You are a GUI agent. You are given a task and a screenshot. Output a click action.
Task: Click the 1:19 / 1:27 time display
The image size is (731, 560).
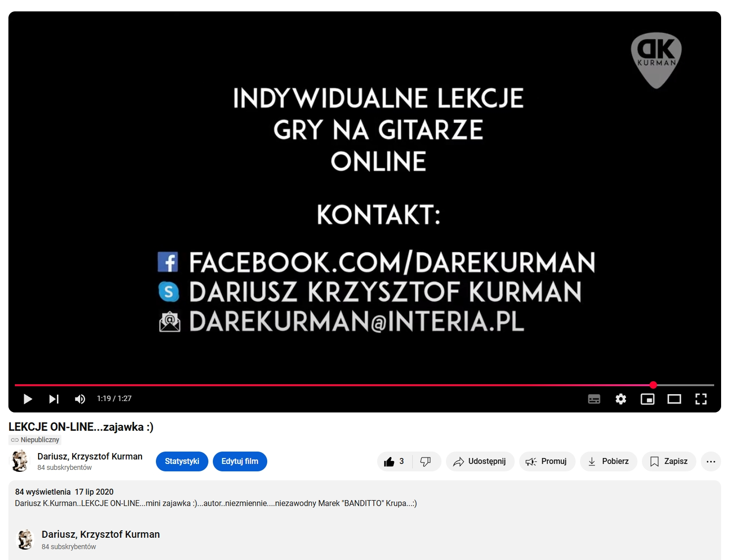[x=114, y=399]
